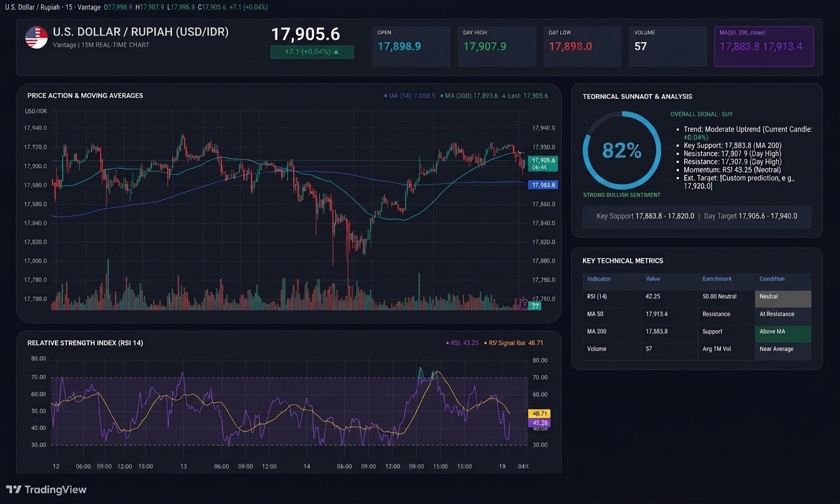Image resolution: width=840 pixels, height=504 pixels.
Task: Click the purple dot beside RSI: 43.25
Action: tap(447, 343)
